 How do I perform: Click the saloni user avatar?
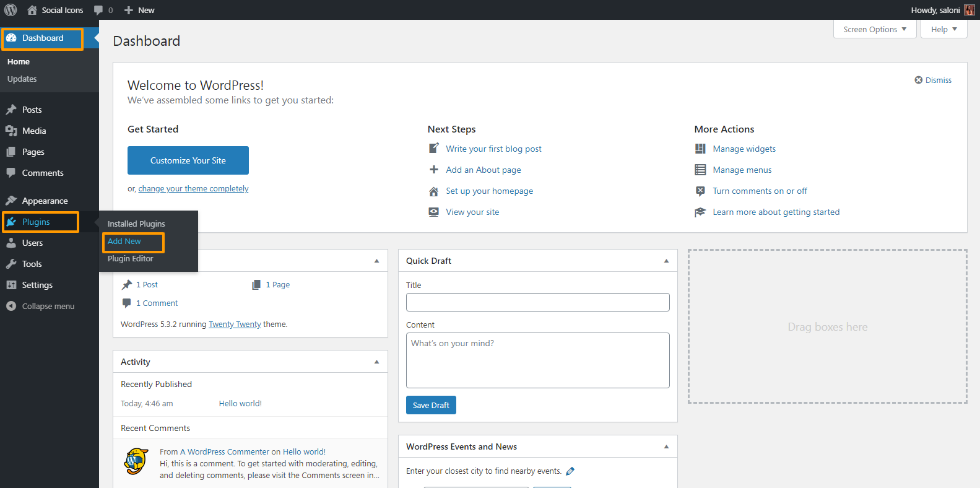[969, 10]
